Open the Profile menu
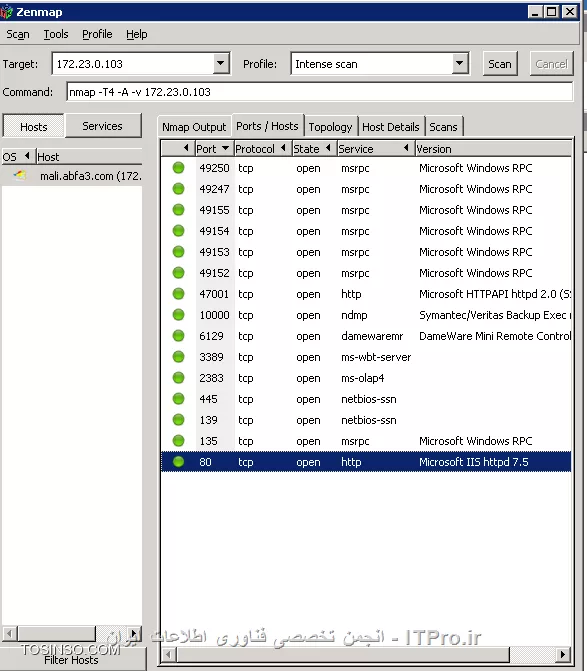 (x=97, y=34)
